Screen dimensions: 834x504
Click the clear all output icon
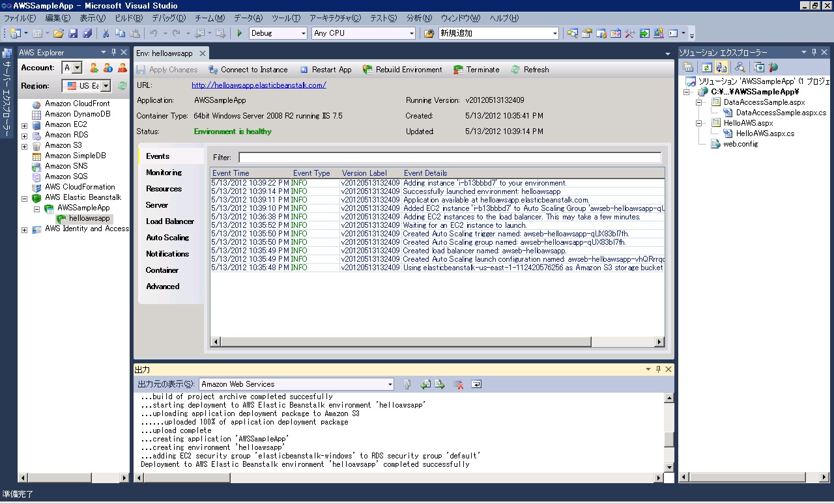click(458, 384)
